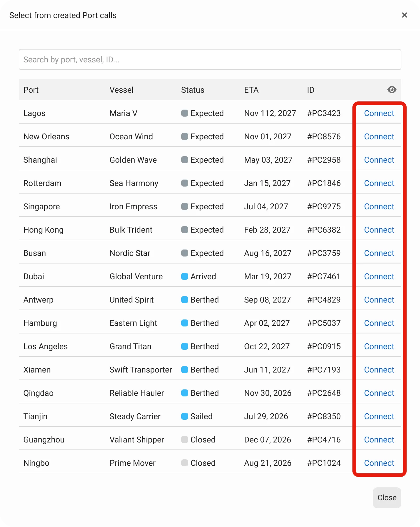
Task: Click the ETA Nov 112, 2027 cell
Action: click(x=270, y=113)
